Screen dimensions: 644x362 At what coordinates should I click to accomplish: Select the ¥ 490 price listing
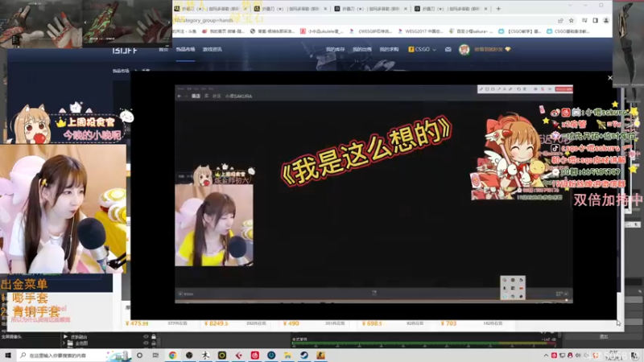[291, 323]
